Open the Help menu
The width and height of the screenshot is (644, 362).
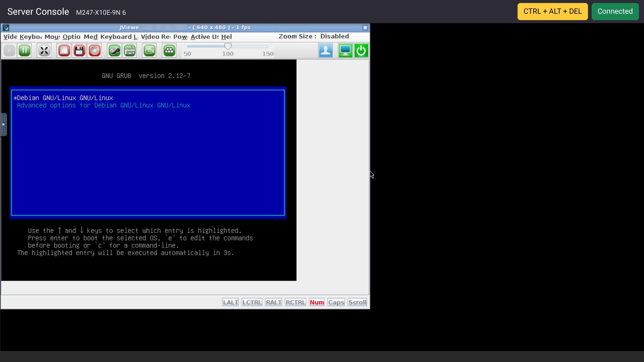coord(226,37)
